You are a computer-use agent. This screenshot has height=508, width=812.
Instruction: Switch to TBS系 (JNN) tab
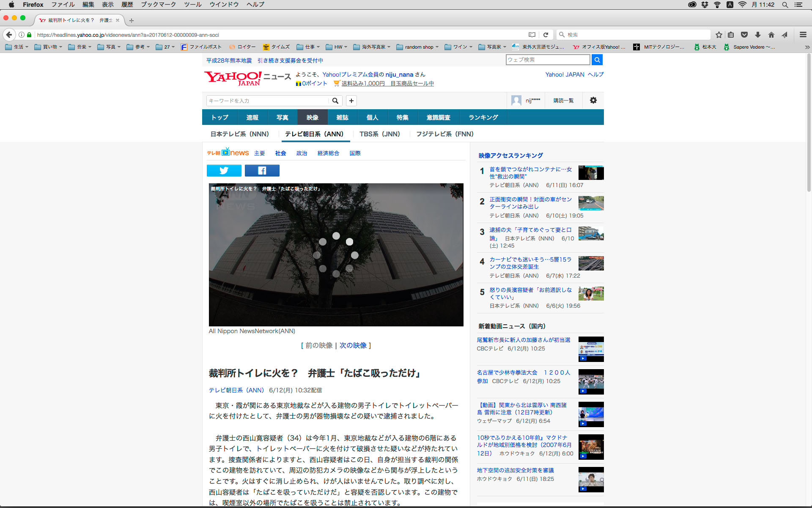click(x=379, y=134)
